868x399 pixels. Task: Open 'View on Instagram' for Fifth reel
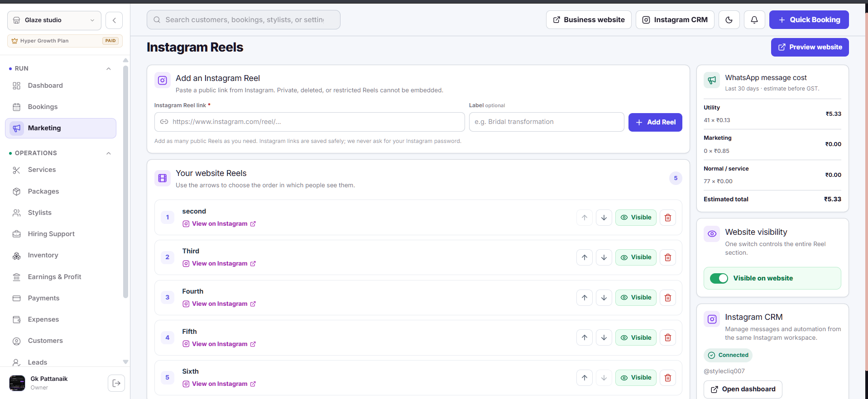coord(220,344)
